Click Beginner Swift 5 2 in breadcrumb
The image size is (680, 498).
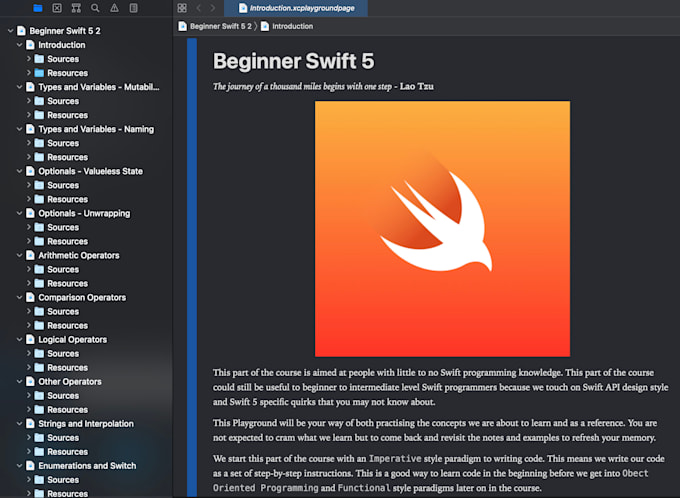coord(221,26)
